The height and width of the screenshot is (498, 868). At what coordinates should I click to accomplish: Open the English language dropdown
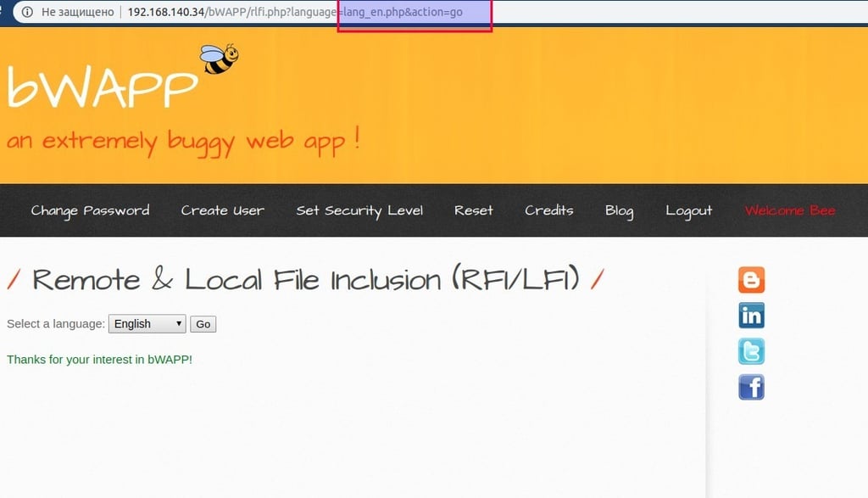click(147, 323)
